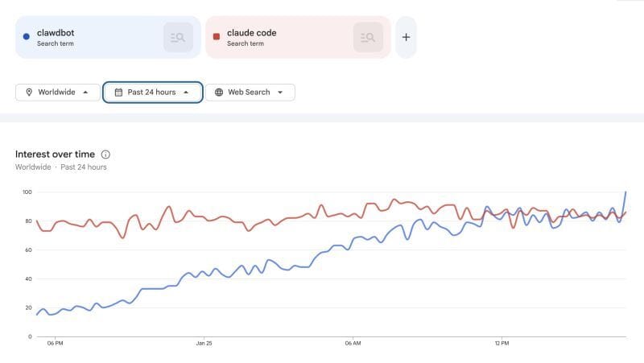Click the calendar icon in time filter
The image size is (644, 363).
point(118,93)
